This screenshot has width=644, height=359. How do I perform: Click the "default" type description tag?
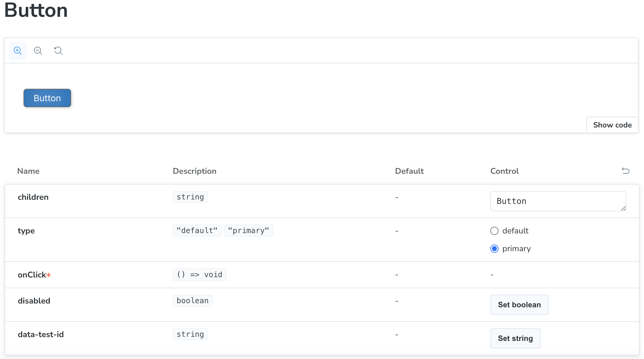197,231
